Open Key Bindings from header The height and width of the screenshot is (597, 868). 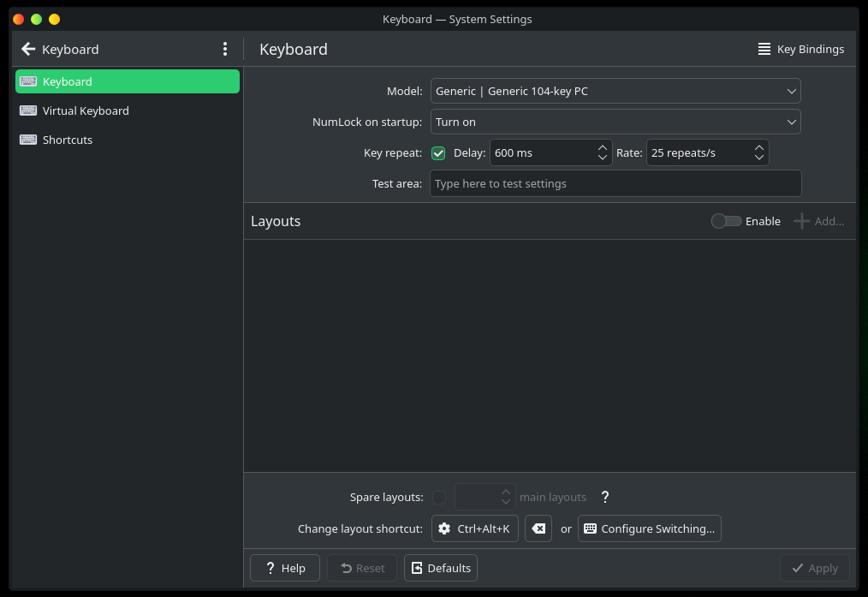(800, 49)
